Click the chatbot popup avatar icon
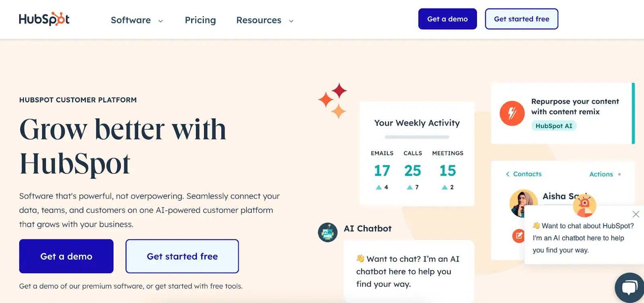The height and width of the screenshot is (303, 644). click(584, 205)
